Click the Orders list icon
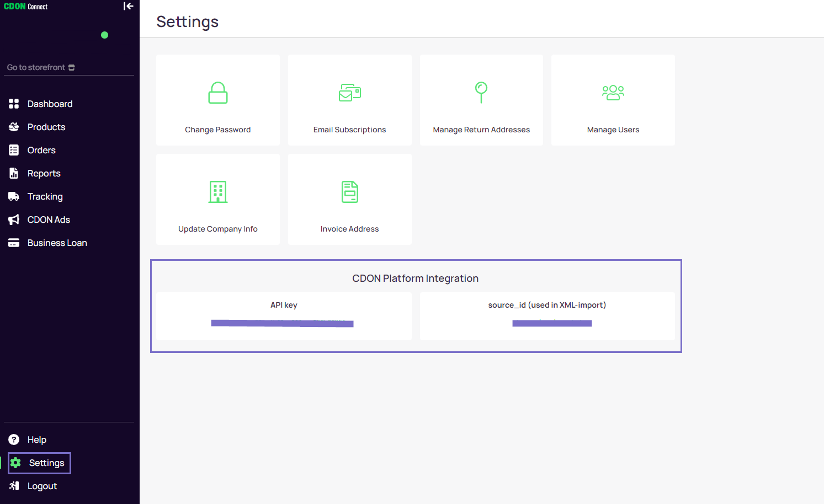 tap(14, 150)
